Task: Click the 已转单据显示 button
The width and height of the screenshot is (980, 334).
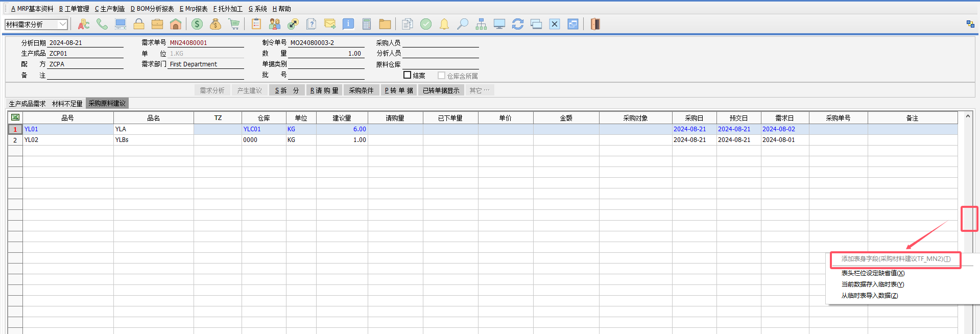Action: pos(441,90)
